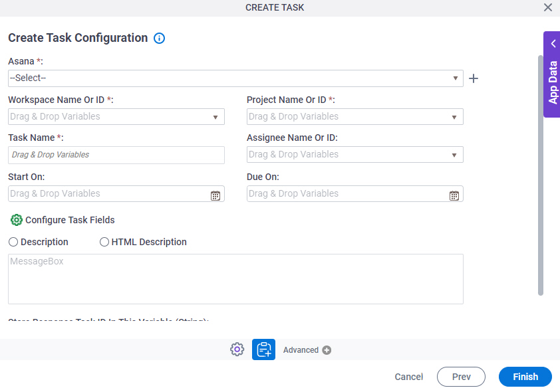Expand the Assignee Name Or ID dropdown
This screenshot has height=392, width=560.
click(x=454, y=155)
